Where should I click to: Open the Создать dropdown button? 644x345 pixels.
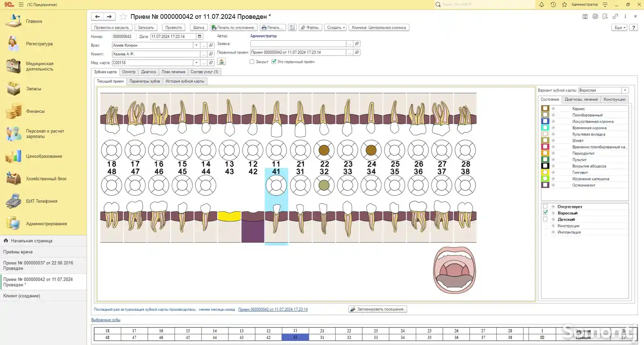point(336,27)
